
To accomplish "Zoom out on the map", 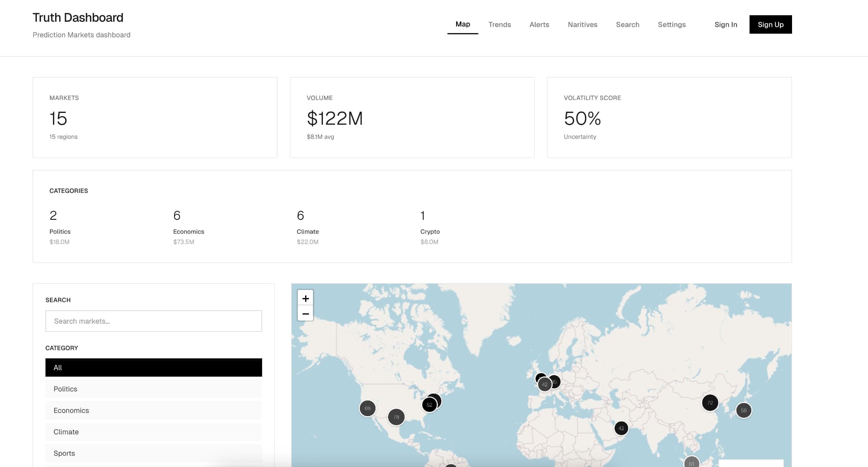I will pyautogui.click(x=306, y=314).
